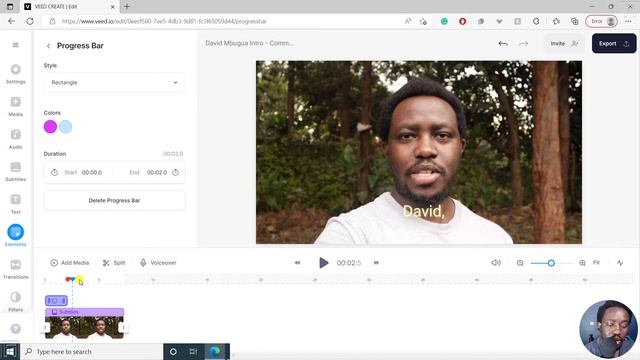
Task: Set start to current time clock icon
Action: (x=54, y=173)
